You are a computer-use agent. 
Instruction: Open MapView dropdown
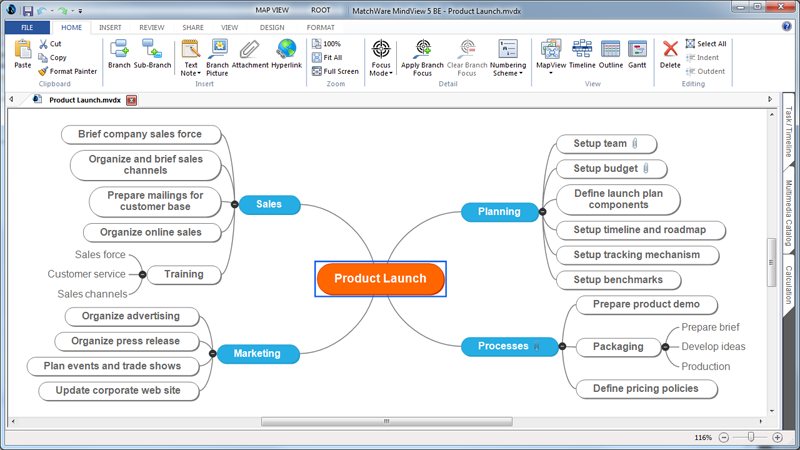(x=551, y=73)
